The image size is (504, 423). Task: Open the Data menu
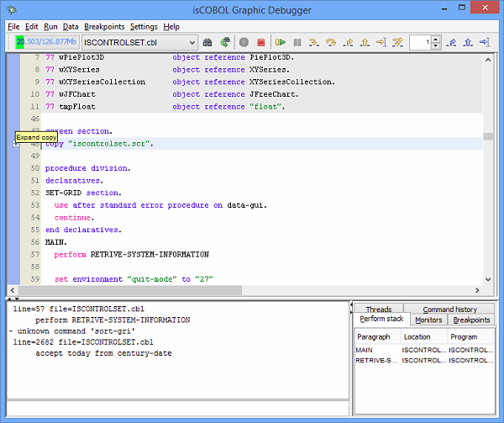[71, 27]
